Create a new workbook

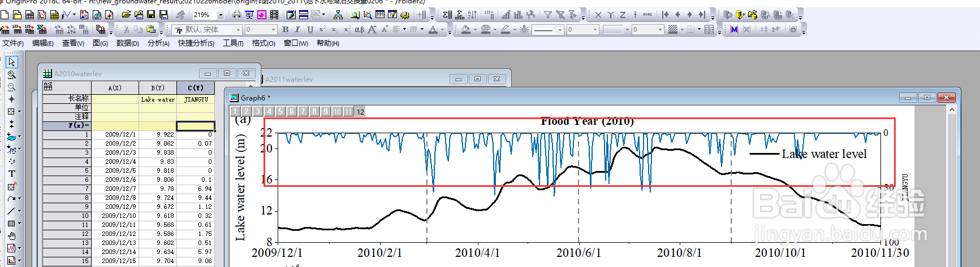click(x=29, y=15)
